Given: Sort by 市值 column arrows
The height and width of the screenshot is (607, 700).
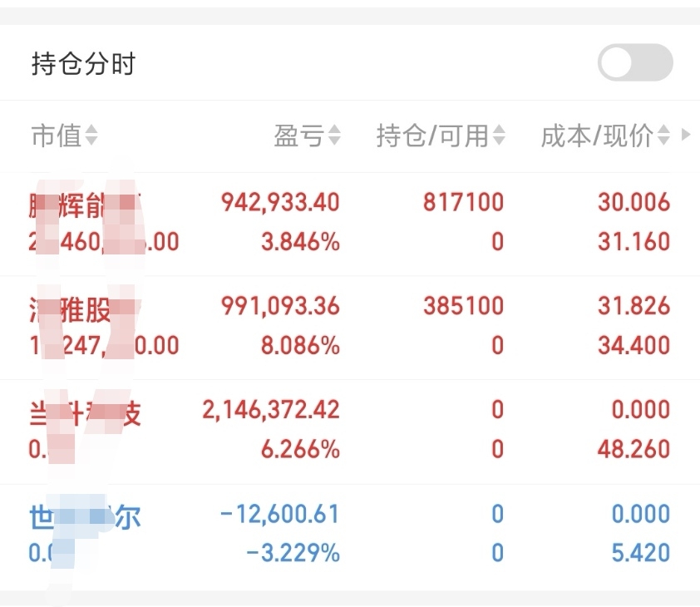Looking at the screenshot, I should [91, 136].
